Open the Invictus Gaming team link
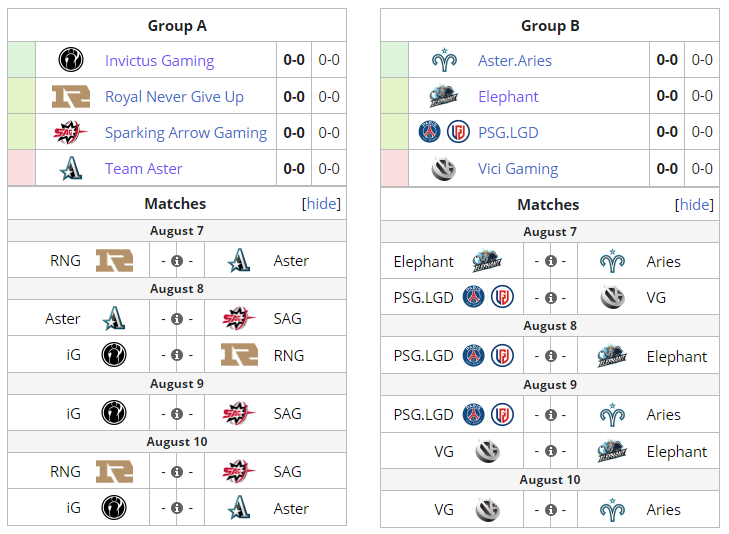The image size is (729, 534). point(159,60)
